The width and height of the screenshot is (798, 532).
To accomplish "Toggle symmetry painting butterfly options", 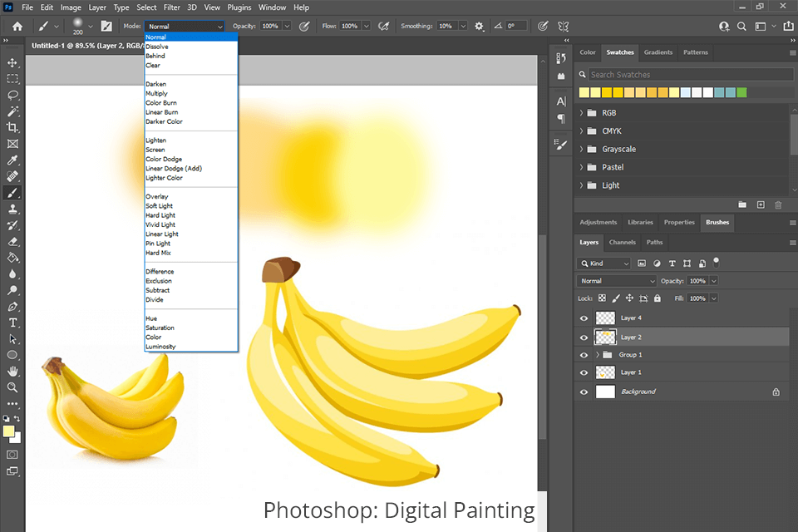I will point(563,26).
